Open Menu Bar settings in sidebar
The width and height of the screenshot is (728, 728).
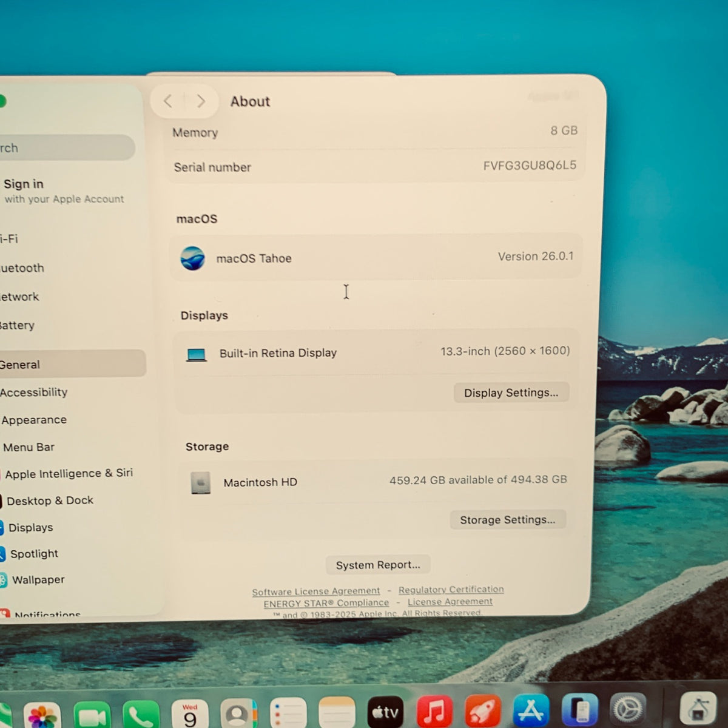pos(29,447)
